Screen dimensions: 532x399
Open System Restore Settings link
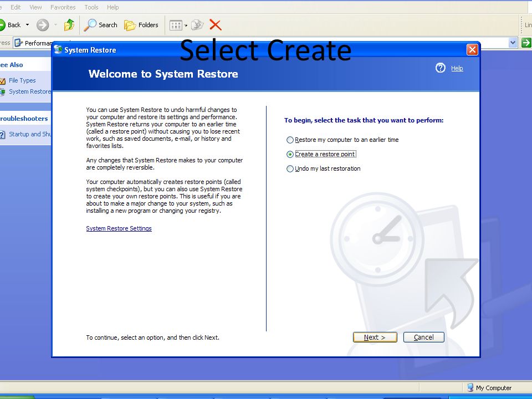point(119,228)
